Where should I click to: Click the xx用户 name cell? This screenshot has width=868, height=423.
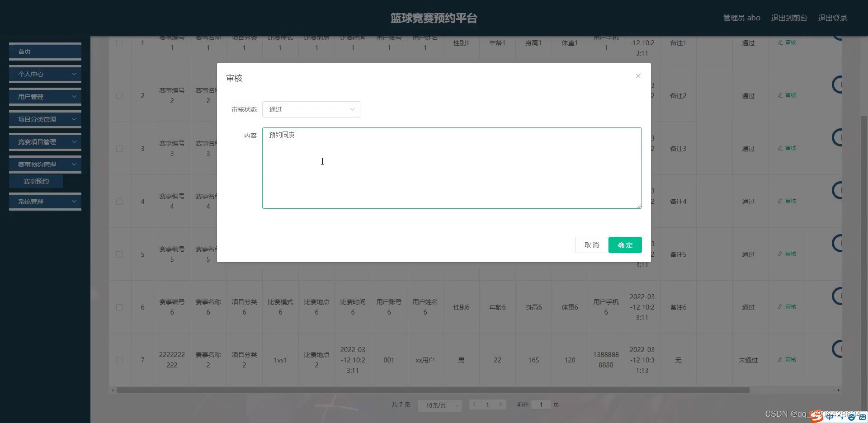pos(425,360)
